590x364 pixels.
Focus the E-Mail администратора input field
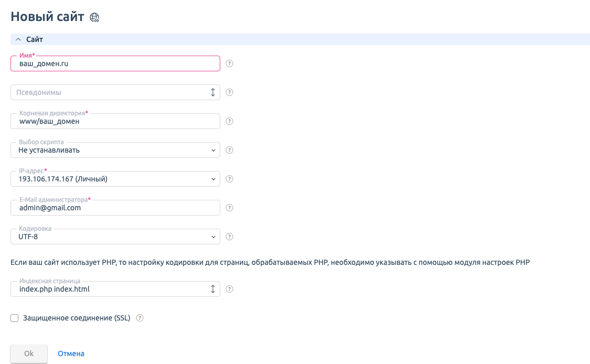coord(115,208)
